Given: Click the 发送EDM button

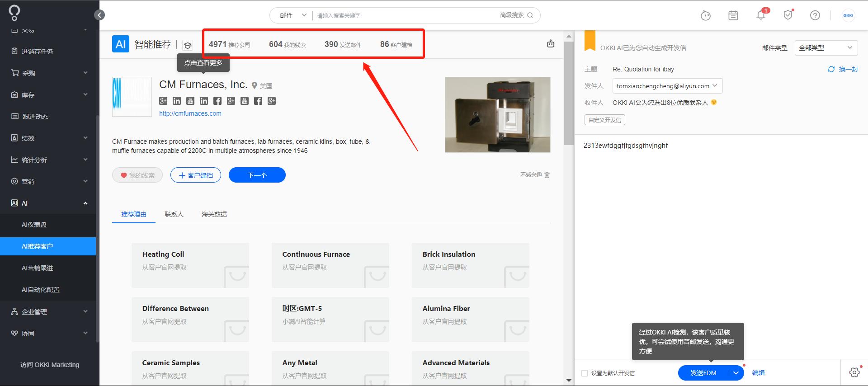Looking at the screenshot, I should click(x=703, y=373).
